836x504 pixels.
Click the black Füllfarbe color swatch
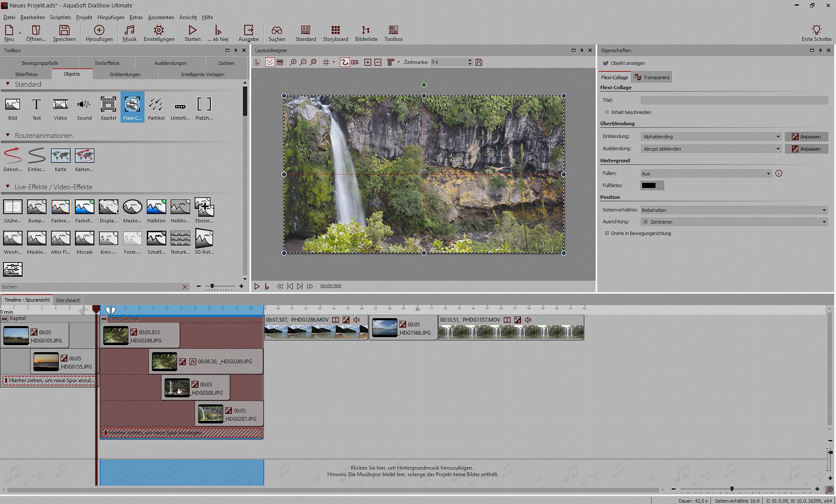(x=649, y=186)
